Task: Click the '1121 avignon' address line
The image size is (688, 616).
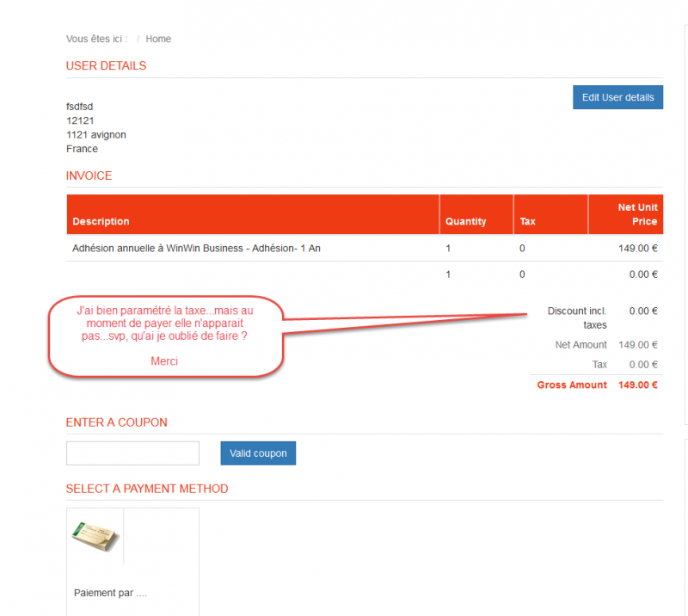Action: (x=96, y=135)
